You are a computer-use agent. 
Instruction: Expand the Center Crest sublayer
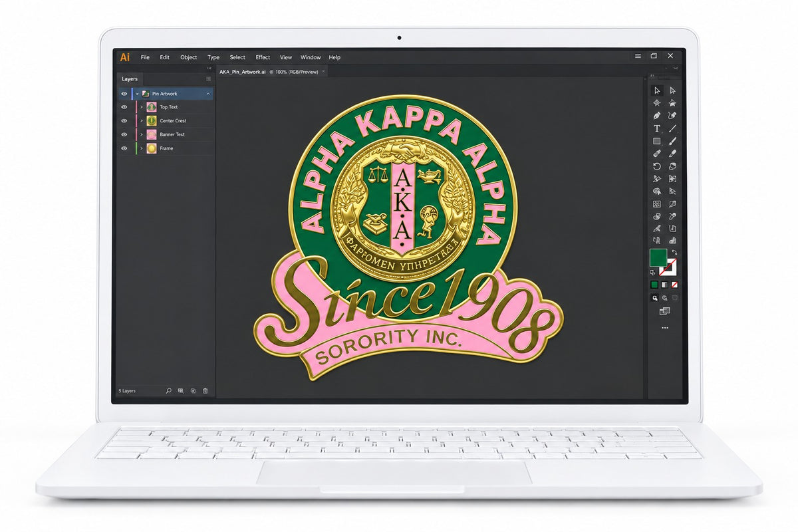[x=142, y=121]
